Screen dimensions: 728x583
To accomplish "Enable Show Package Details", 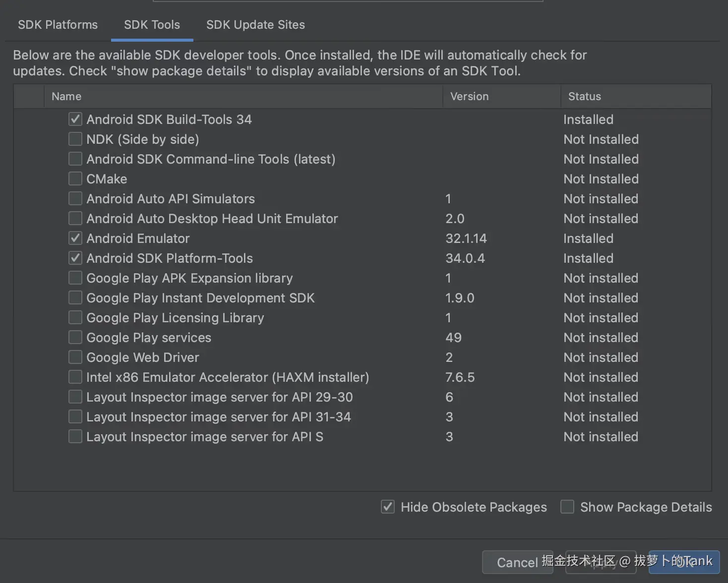I will tap(567, 507).
